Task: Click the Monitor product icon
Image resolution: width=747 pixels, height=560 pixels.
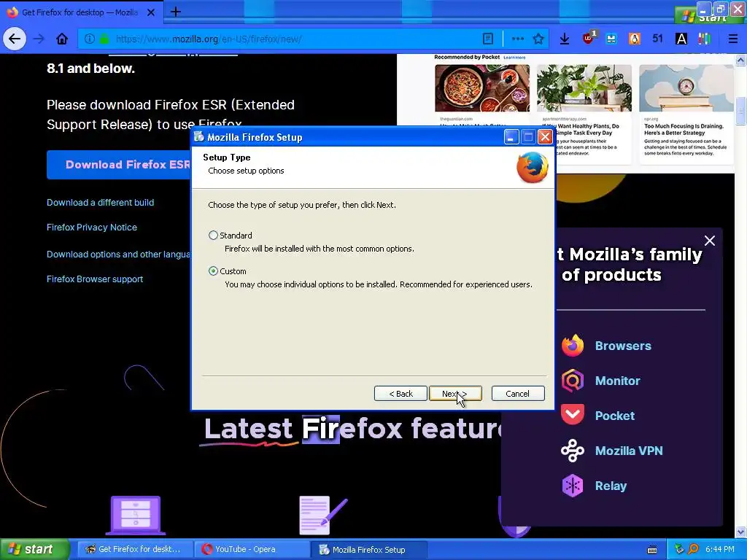Action: (572, 381)
